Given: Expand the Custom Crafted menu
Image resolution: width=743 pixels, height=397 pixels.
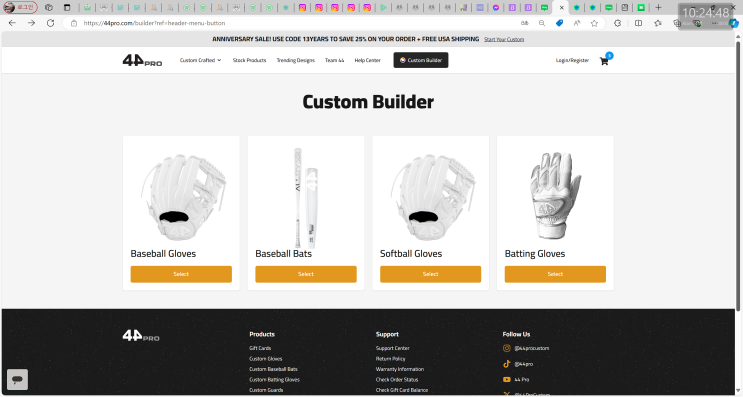Looking at the screenshot, I should (200, 60).
